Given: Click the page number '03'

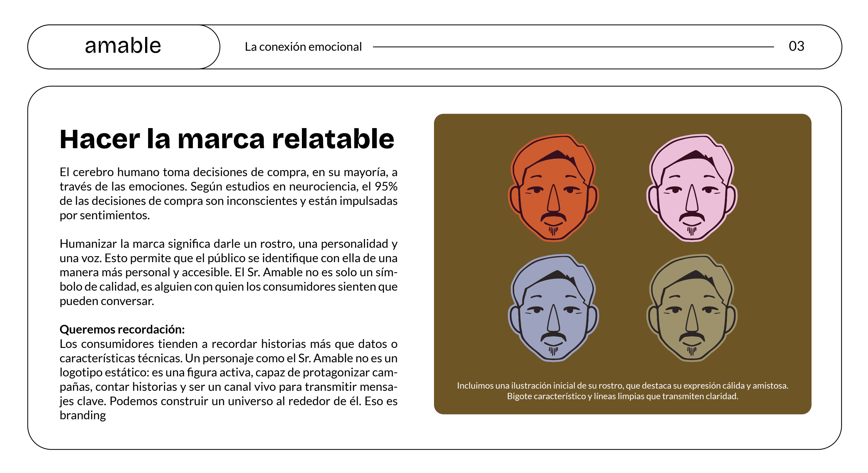Looking at the screenshot, I should coord(797,46).
